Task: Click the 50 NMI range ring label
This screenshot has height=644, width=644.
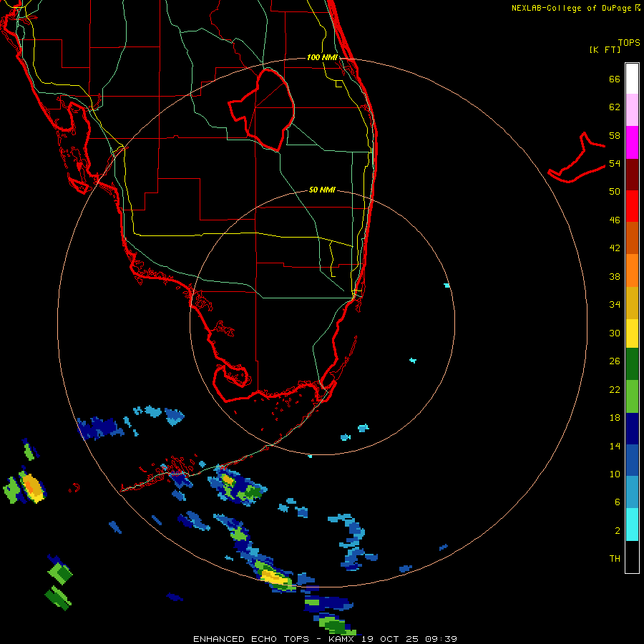Action: (x=322, y=190)
